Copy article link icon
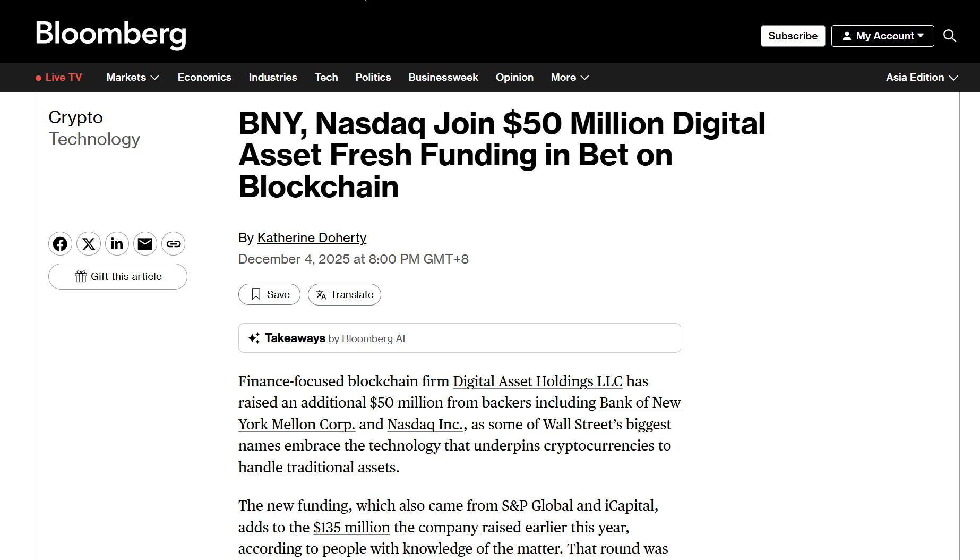The image size is (980, 560). [174, 244]
